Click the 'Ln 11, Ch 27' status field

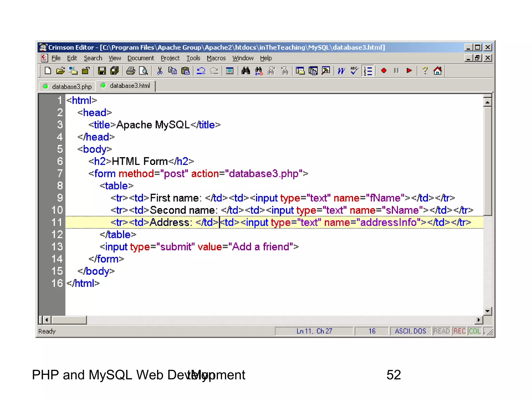[x=314, y=331]
